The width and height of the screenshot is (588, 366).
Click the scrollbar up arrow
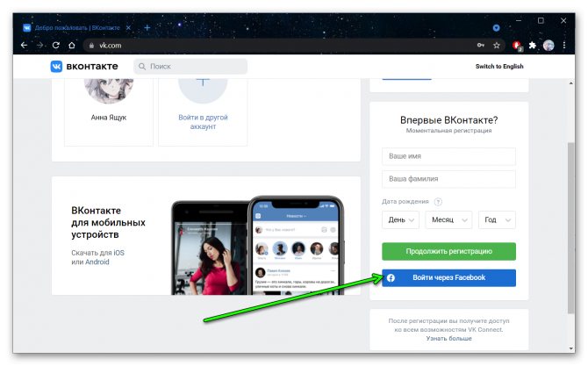(x=570, y=83)
